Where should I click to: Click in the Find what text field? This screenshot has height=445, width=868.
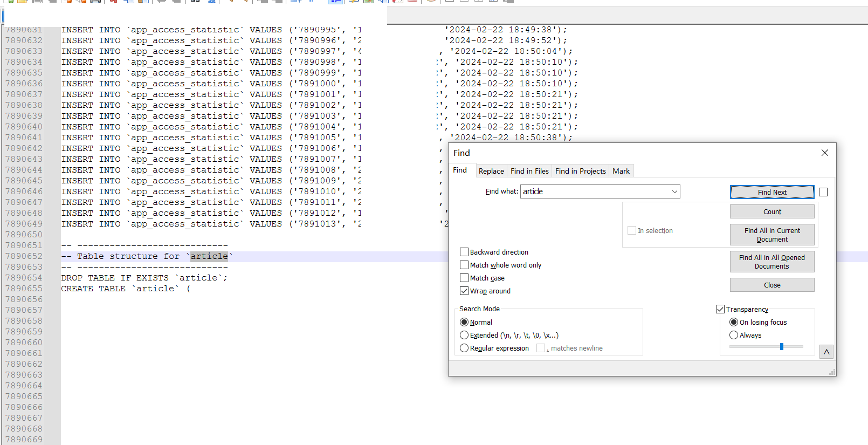coord(595,191)
